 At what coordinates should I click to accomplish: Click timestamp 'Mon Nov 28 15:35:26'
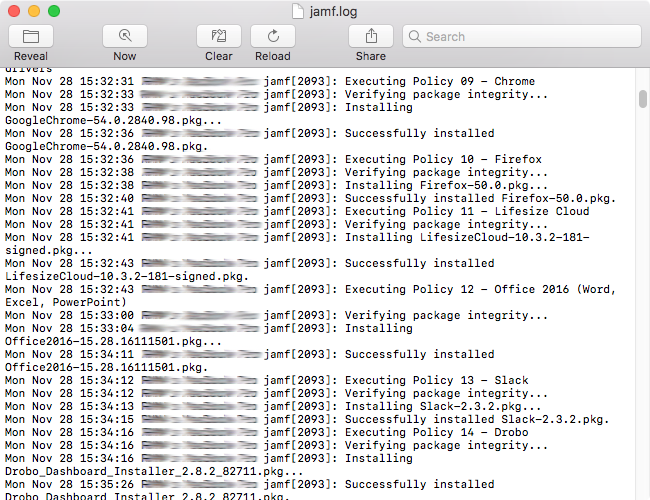69,484
